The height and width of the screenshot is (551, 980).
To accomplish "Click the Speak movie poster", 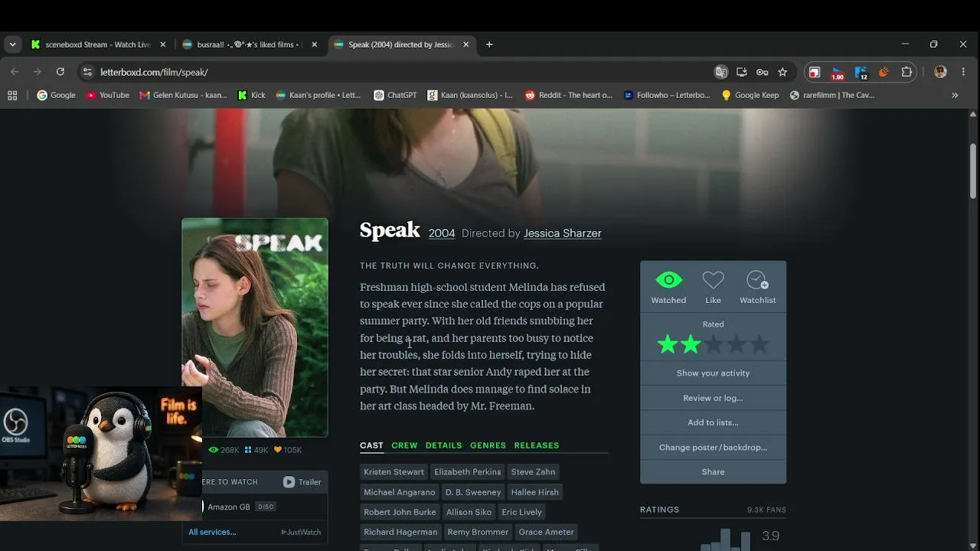I will click(x=255, y=328).
